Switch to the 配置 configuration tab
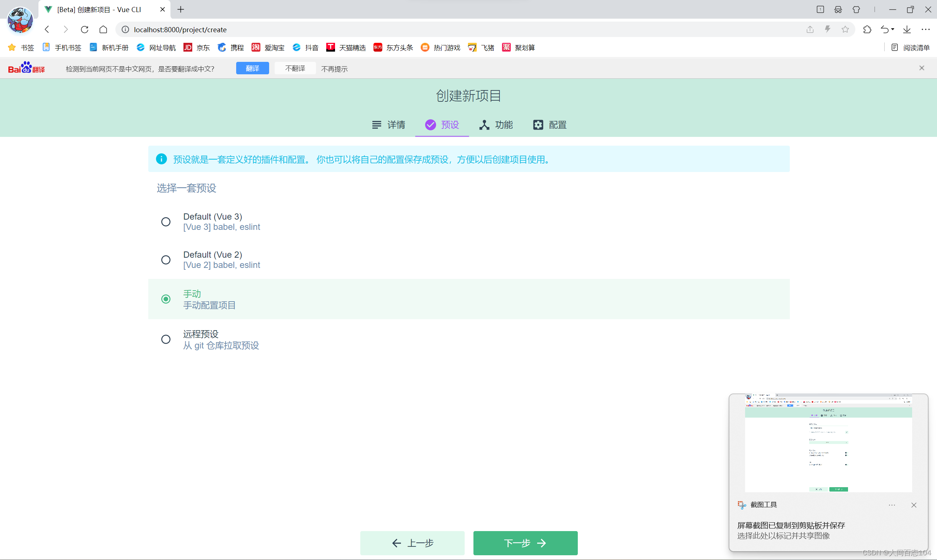937x560 pixels. coord(550,125)
